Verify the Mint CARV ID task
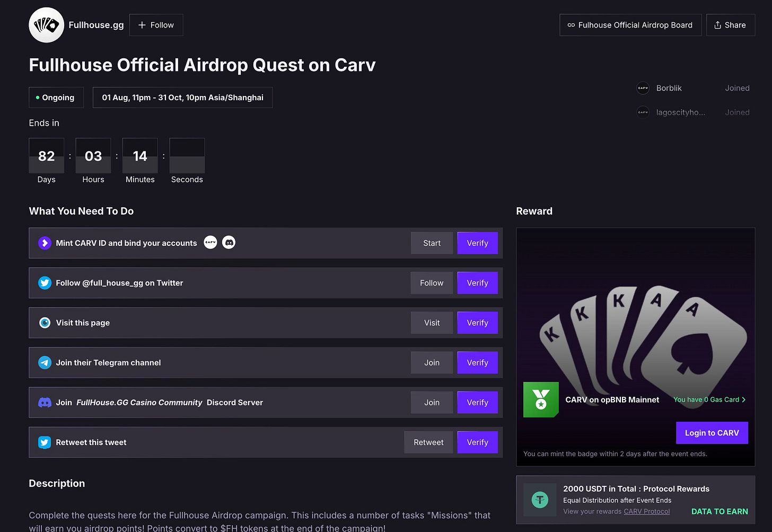The width and height of the screenshot is (772, 532). click(477, 243)
